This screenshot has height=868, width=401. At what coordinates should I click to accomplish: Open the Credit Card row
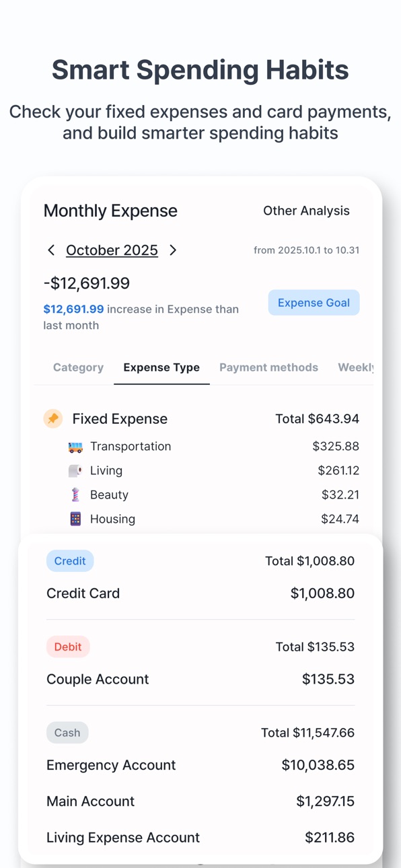click(200, 593)
